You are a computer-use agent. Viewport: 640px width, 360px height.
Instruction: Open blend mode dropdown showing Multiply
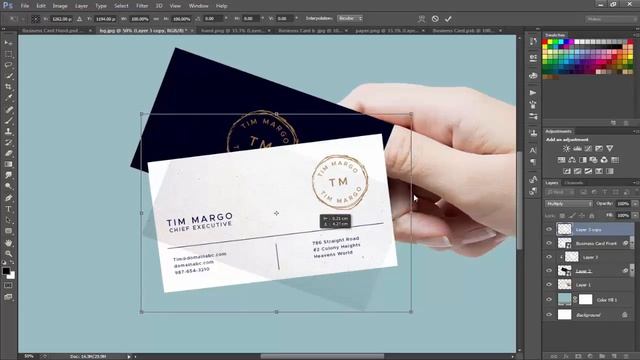(x=569, y=203)
